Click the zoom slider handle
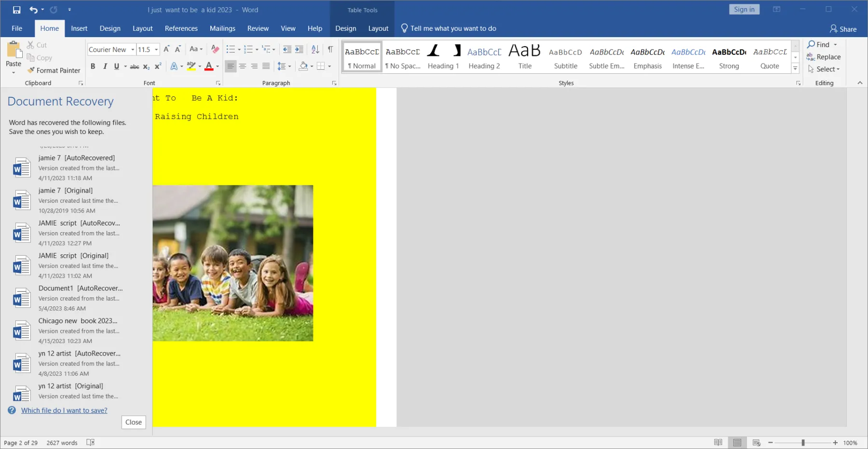Image resolution: width=868 pixels, height=449 pixels. pos(803,443)
